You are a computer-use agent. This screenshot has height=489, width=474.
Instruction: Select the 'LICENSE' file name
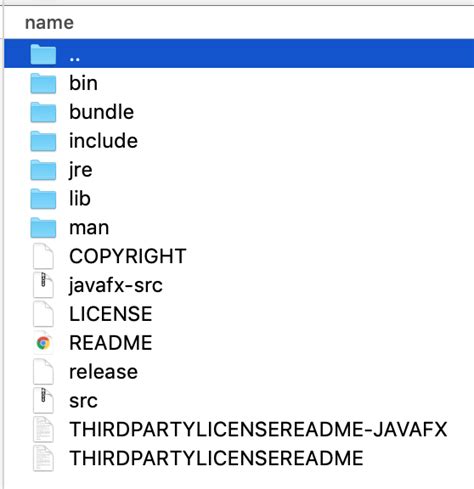(x=111, y=314)
